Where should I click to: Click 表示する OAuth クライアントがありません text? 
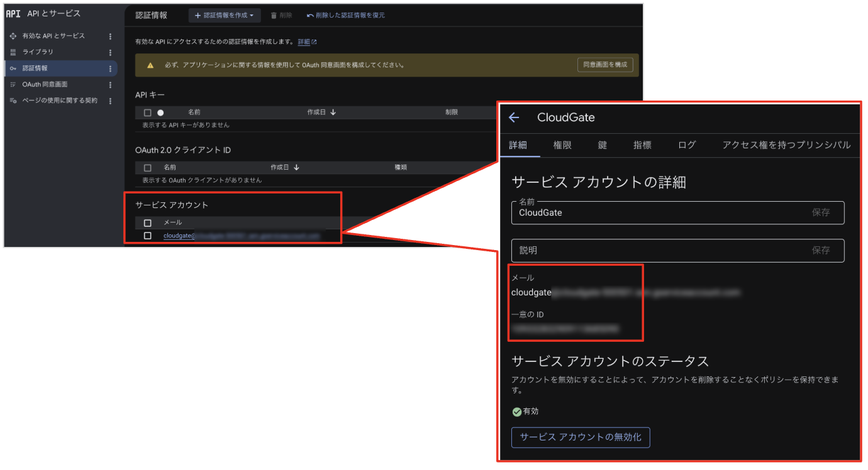(x=202, y=180)
